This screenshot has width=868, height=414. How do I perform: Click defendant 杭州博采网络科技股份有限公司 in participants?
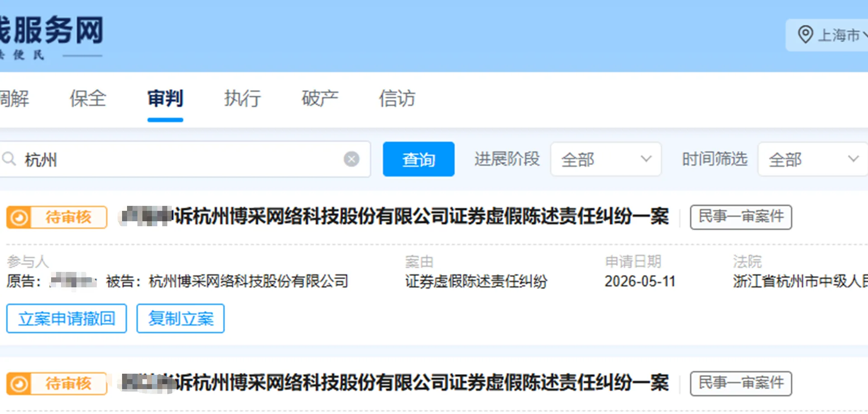click(x=249, y=281)
